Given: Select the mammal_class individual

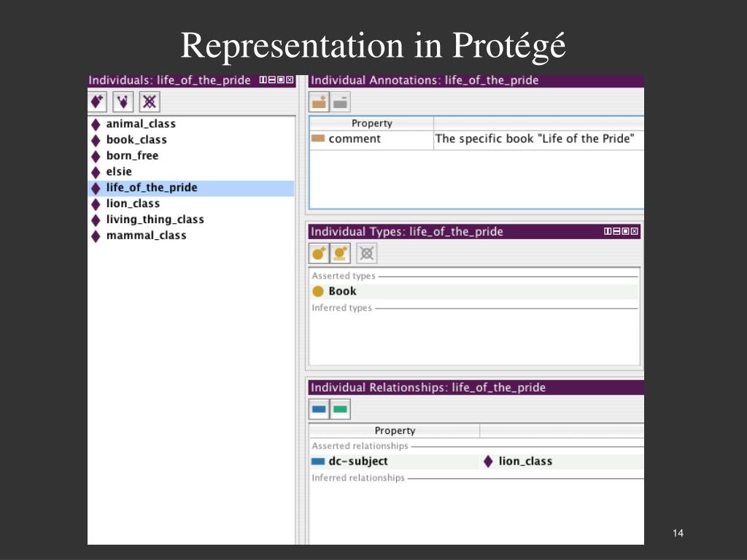Looking at the screenshot, I should [191, 236].
